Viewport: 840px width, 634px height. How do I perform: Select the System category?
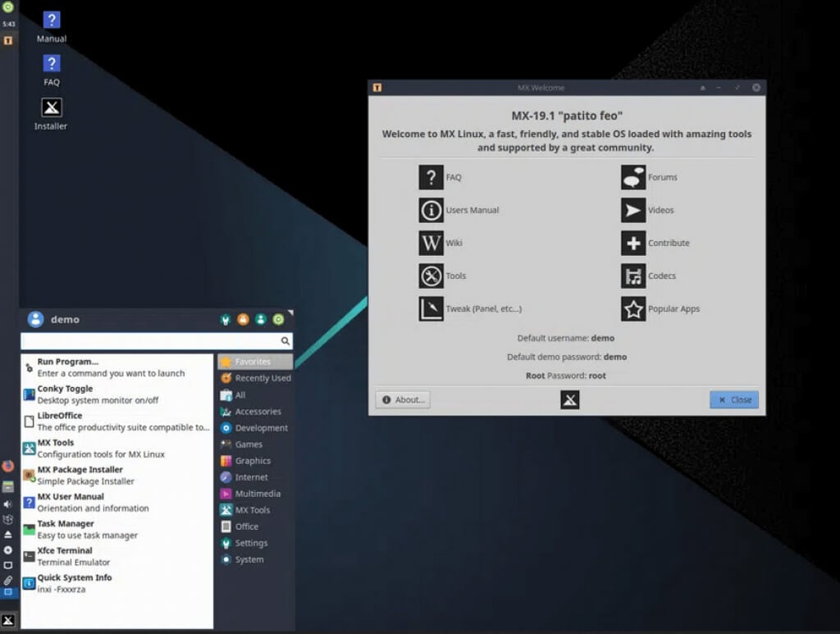(x=255, y=559)
